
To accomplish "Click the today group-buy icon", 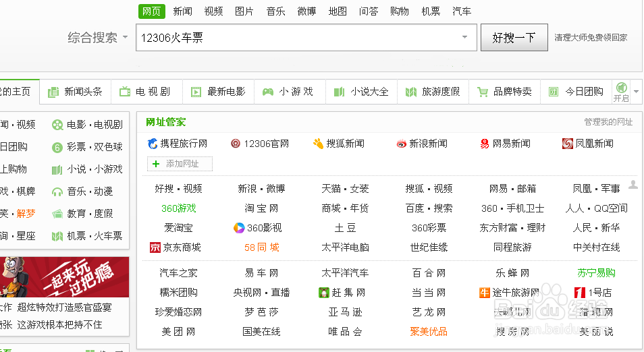I will point(554,92).
